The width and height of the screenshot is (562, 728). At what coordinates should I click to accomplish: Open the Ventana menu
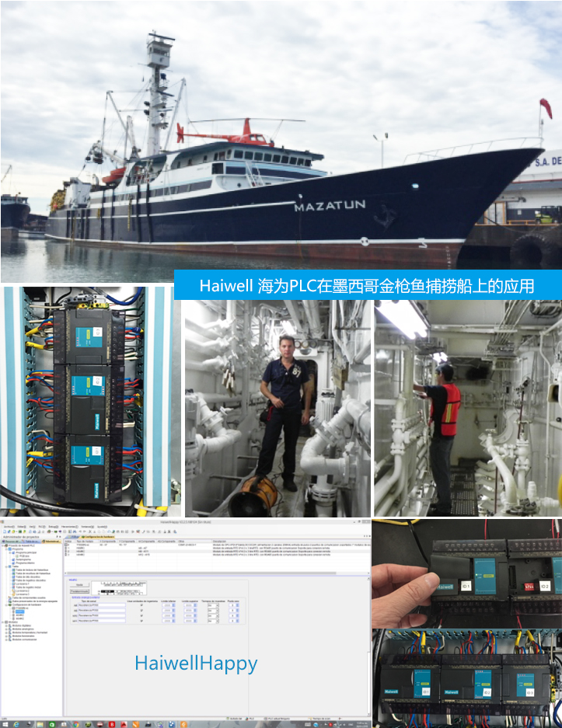87,527
